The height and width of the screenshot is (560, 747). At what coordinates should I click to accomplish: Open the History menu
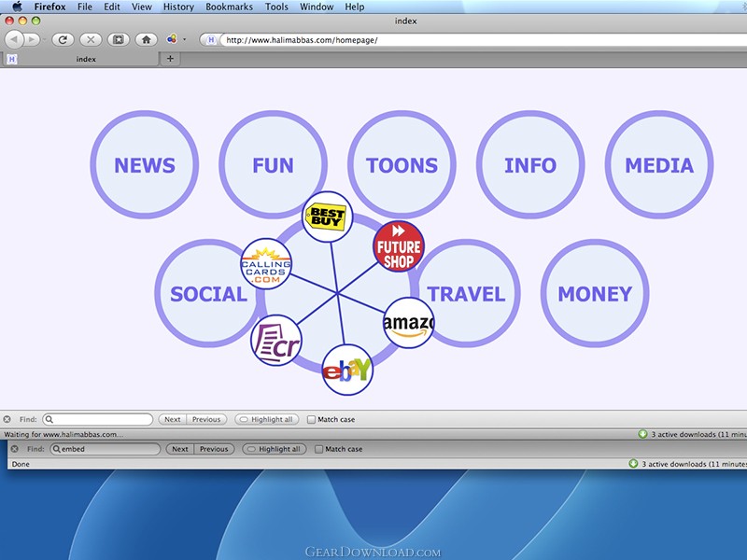(x=178, y=7)
